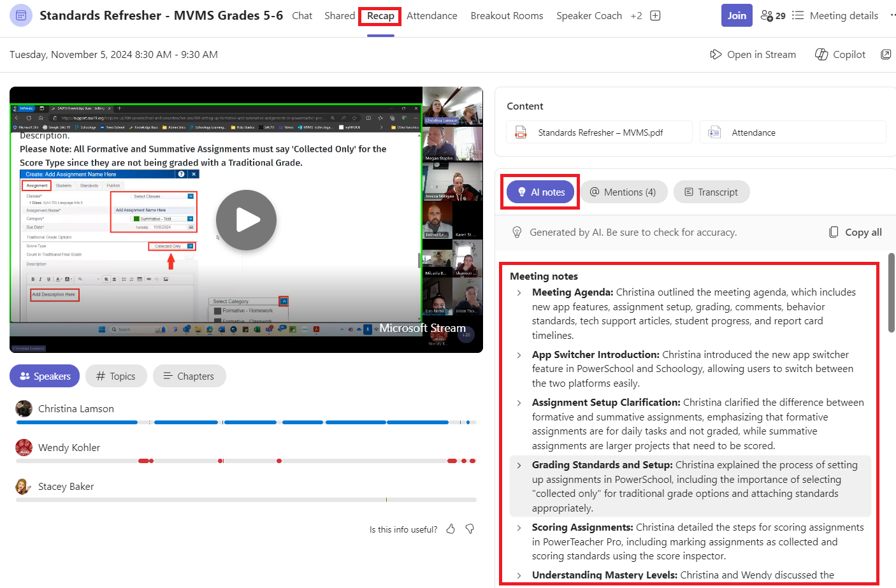
Task: Click the Open in Stream play icon
Action: point(716,55)
